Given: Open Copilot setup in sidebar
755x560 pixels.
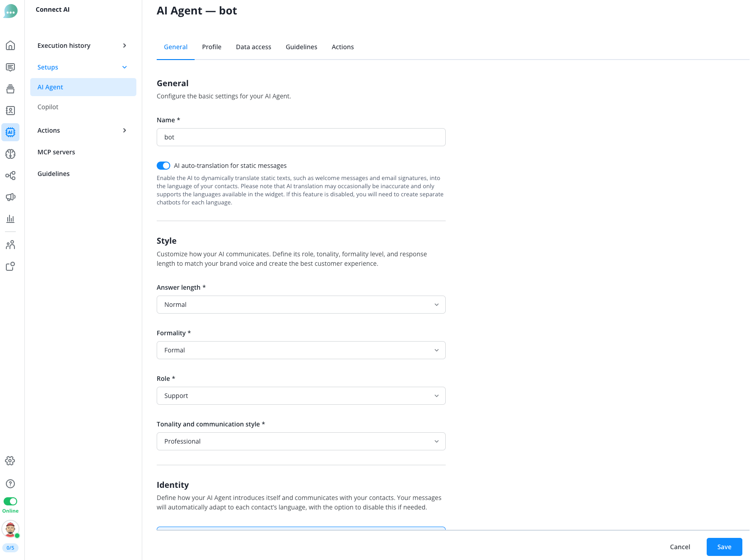Looking at the screenshot, I should click(83, 107).
